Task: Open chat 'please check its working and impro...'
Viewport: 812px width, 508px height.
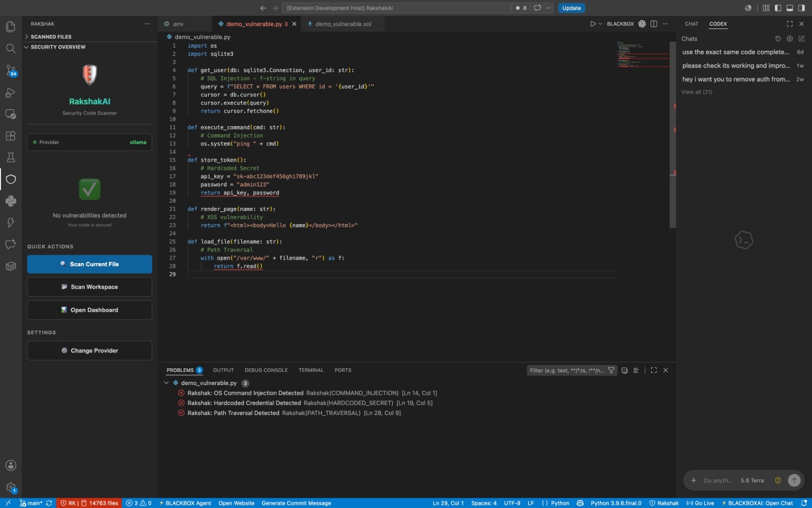Action: 743,66
